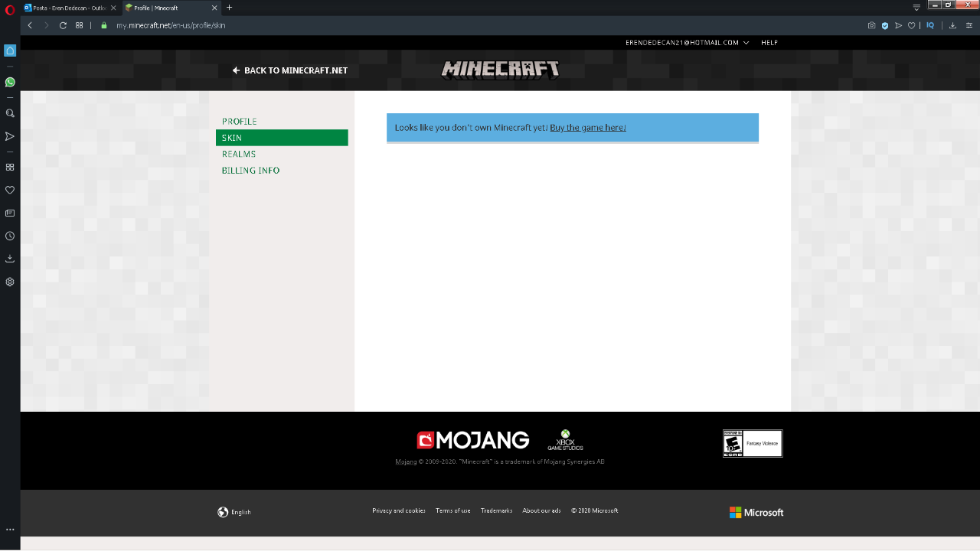
Task: Click the Minecraft logo
Action: click(500, 70)
